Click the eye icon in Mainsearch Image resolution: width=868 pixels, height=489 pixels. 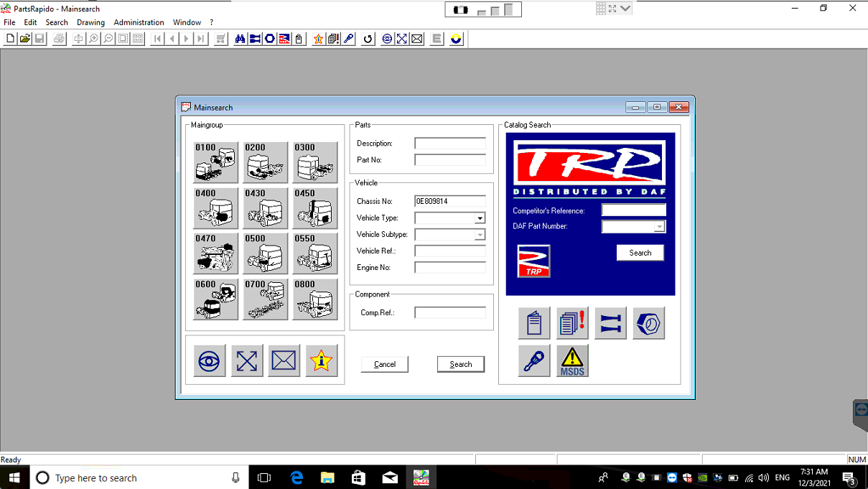(209, 361)
